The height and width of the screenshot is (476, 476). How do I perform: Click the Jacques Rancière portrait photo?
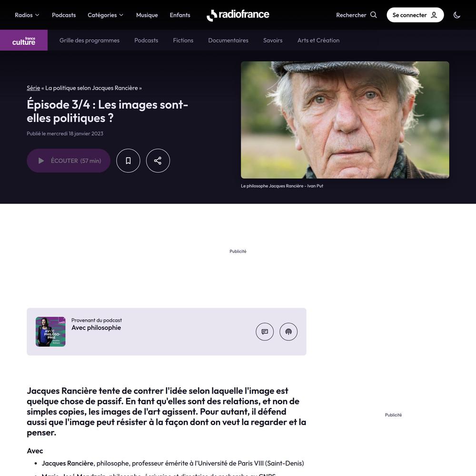345,120
